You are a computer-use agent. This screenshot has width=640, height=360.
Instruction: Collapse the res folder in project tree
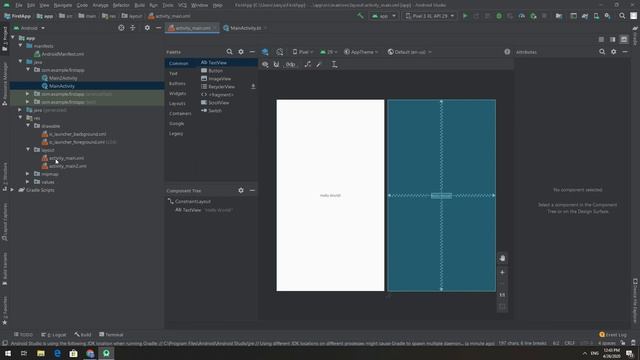(x=21, y=118)
